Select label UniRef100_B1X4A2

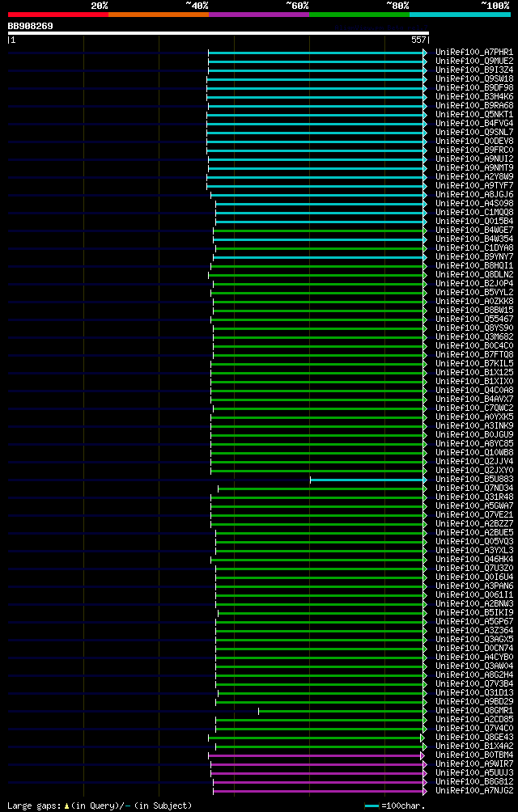click(474, 746)
